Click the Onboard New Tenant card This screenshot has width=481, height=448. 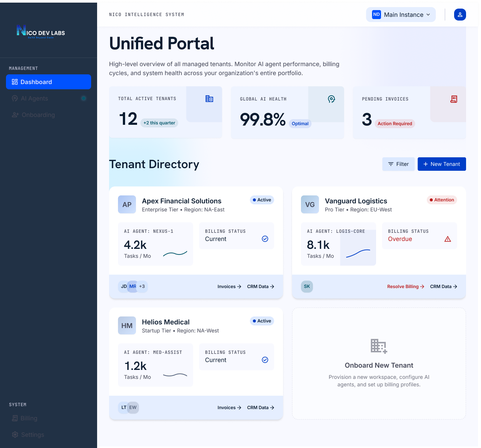tap(379, 364)
